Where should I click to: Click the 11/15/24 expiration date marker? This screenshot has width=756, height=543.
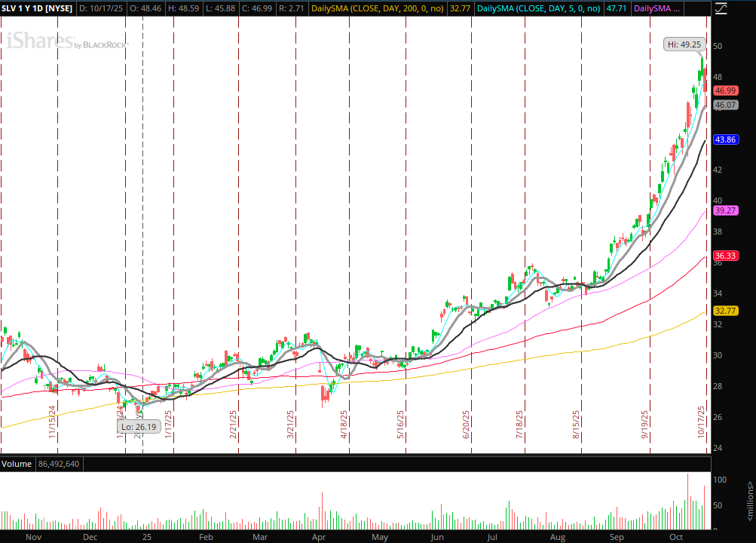pos(53,425)
